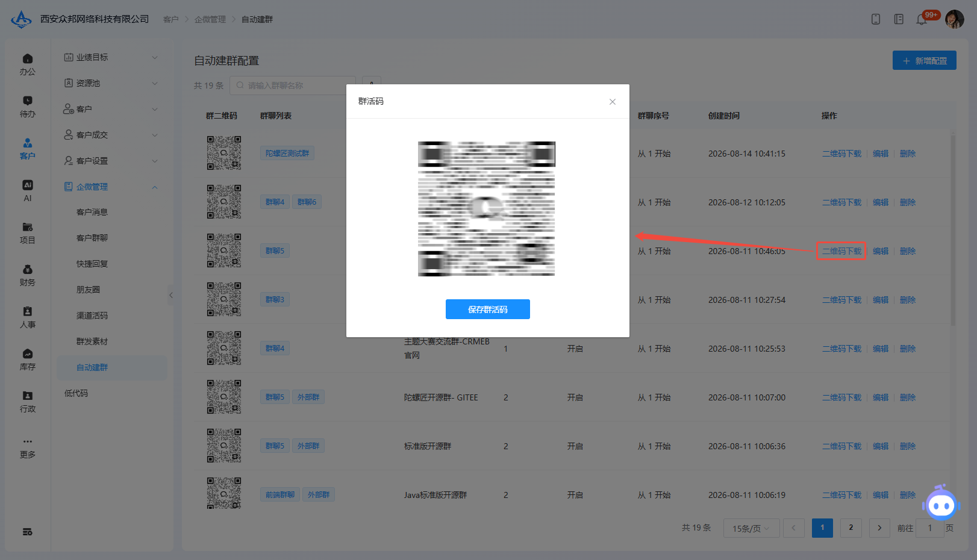
Task: Click 二维码下载 for the 10:46:05 row
Action: 842,251
